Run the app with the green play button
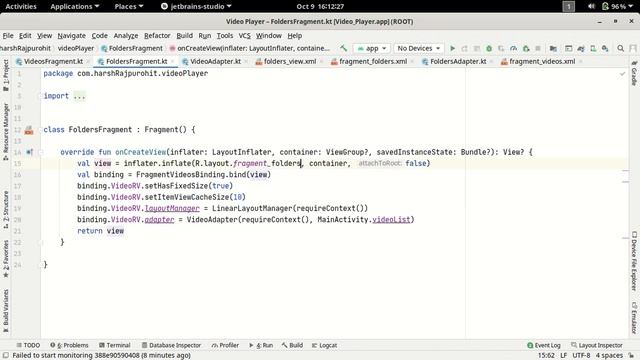The image size is (640, 360). 452,48
